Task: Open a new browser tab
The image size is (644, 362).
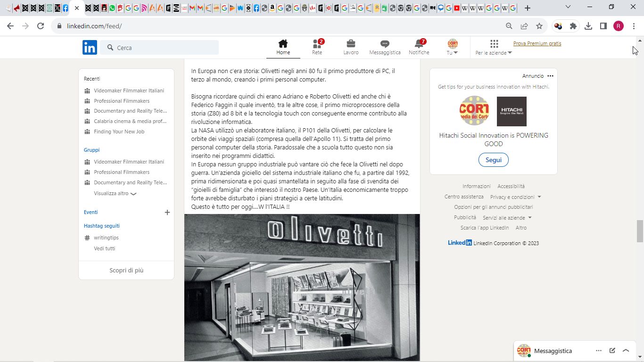Action: pyautogui.click(x=528, y=8)
